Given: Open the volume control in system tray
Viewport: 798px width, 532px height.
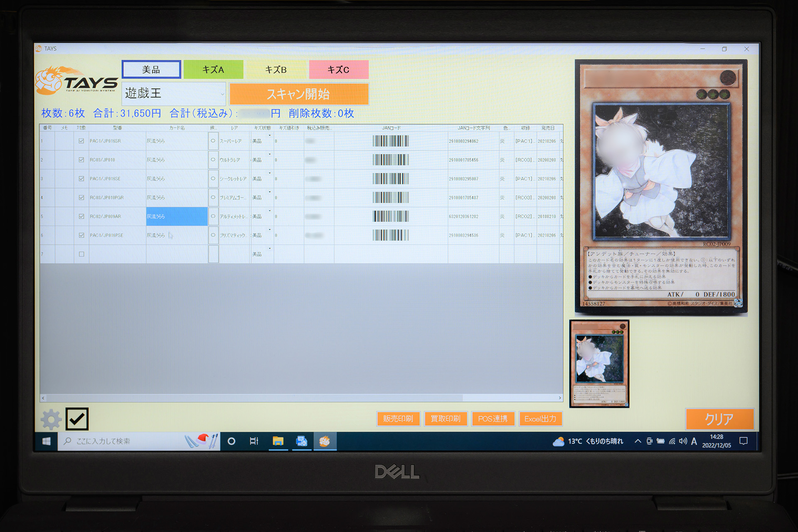Looking at the screenshot, I should (x=683, y=441).
